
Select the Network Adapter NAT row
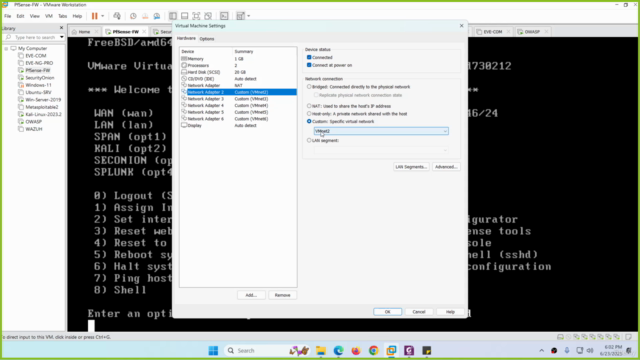(238, 85)
